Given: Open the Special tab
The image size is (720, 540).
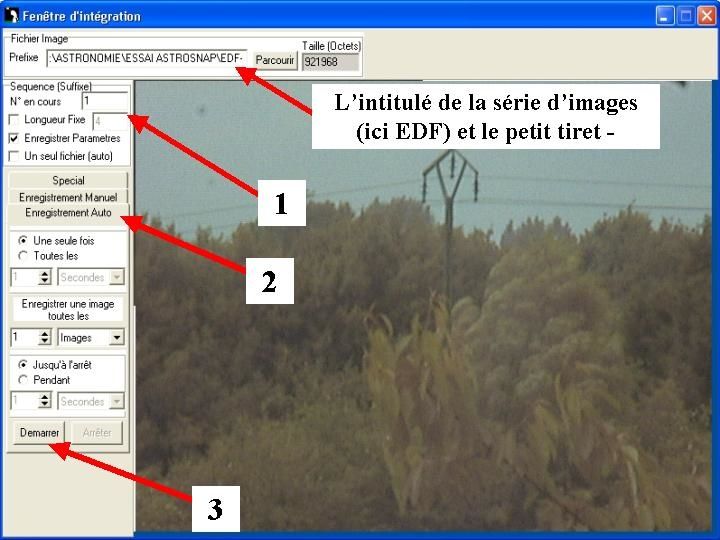Looking at the screenshot, I should coord(68,180).
